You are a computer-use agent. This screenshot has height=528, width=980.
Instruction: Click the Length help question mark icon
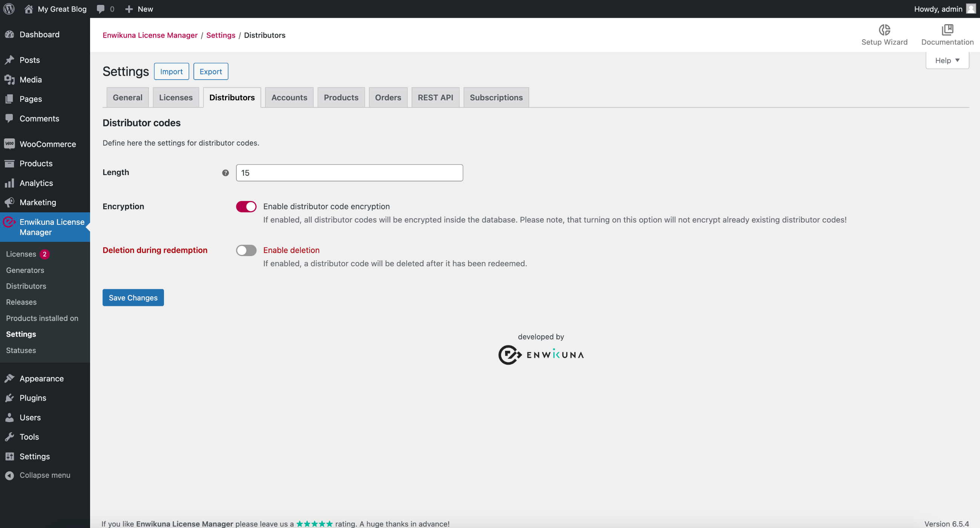[225, 173]
